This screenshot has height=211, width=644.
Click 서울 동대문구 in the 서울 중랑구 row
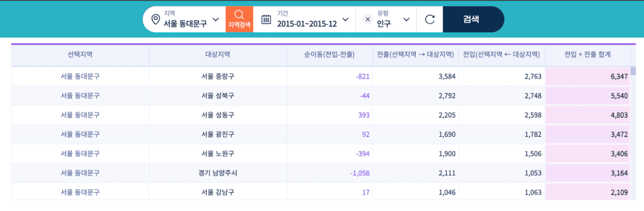click(80, 76)
